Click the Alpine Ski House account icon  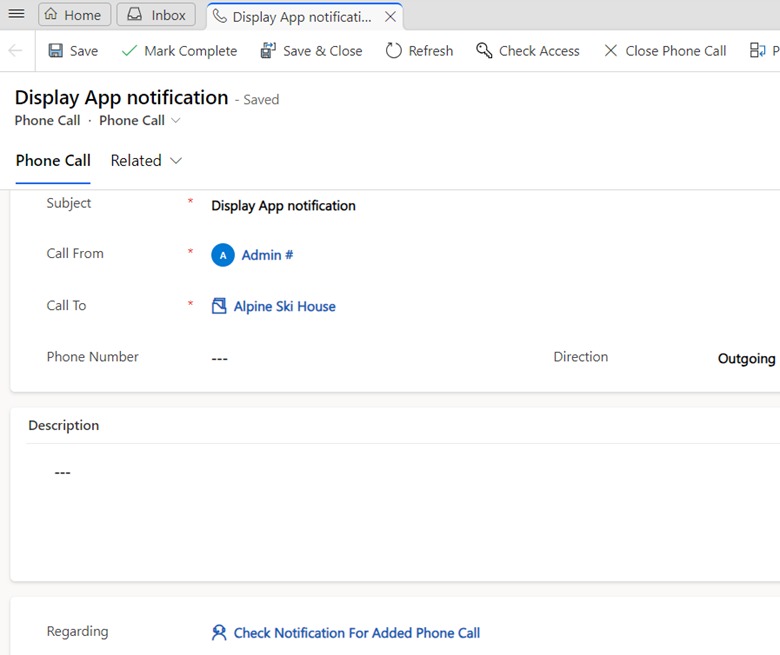pos(219,306)
